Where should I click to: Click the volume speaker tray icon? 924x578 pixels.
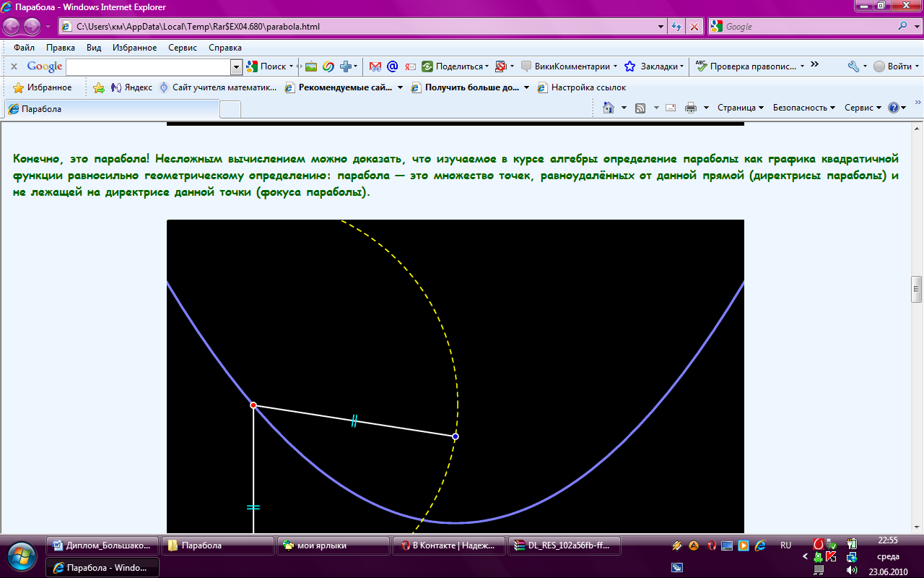(x=853, y=570)
